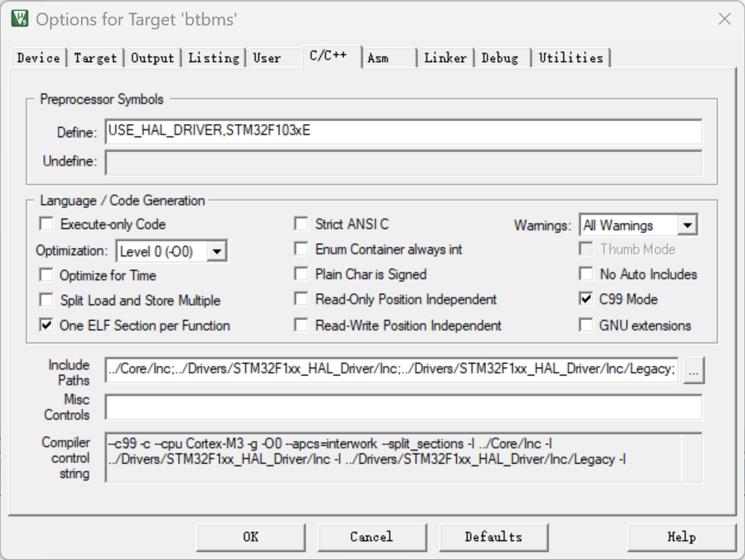The width and height of the screenshot is (745, 560).
Task: Click the Cancel button
Action: click(372, 537)
